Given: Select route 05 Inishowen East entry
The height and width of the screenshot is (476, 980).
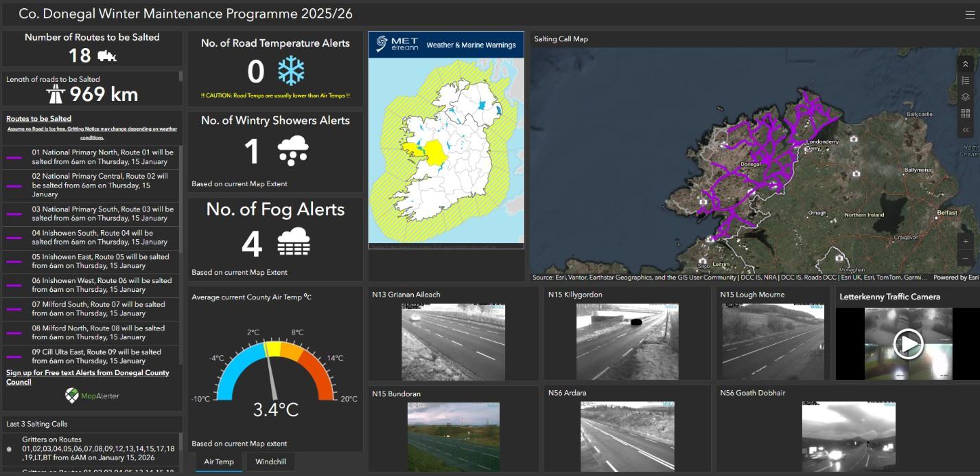Looking at the screenshot, I should 91,262.
